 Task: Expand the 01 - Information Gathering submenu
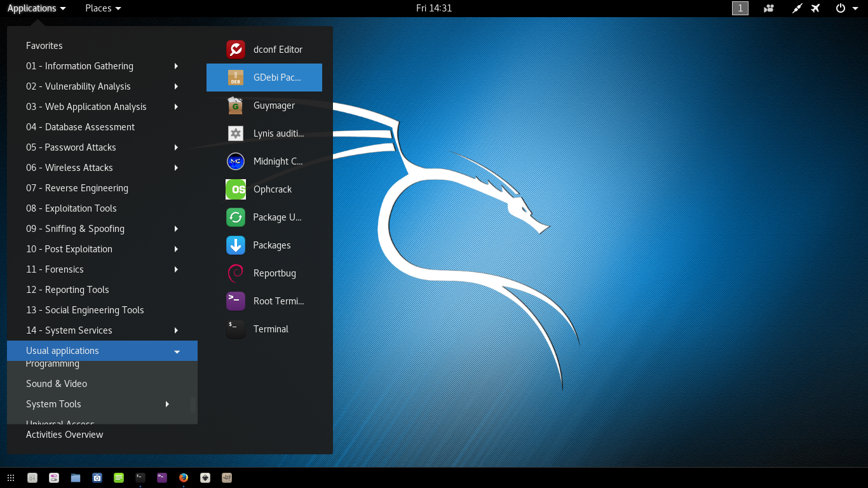click(79, 66)
